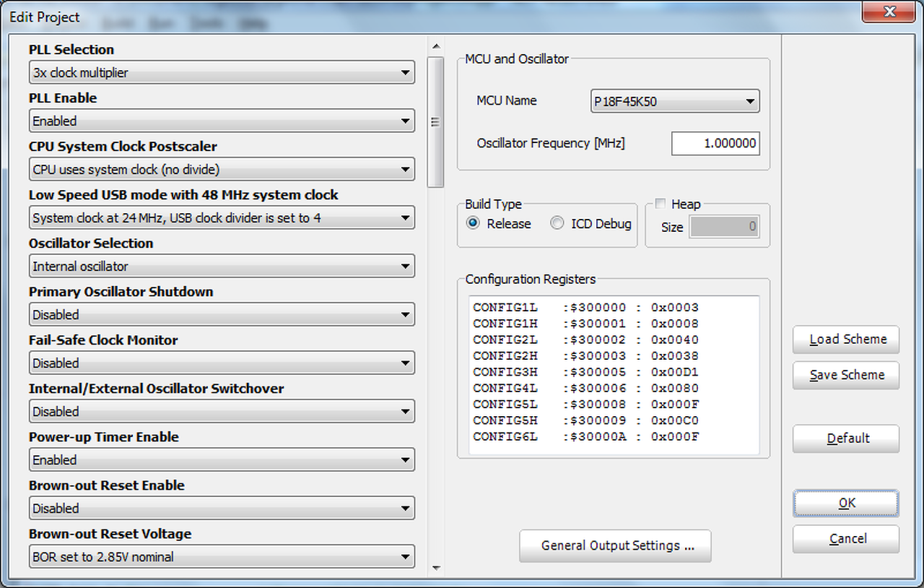The height and width of the screenshot is (588, 924).
Task: Open Brown-out Reset Enable dropdown
Action: 222,509
